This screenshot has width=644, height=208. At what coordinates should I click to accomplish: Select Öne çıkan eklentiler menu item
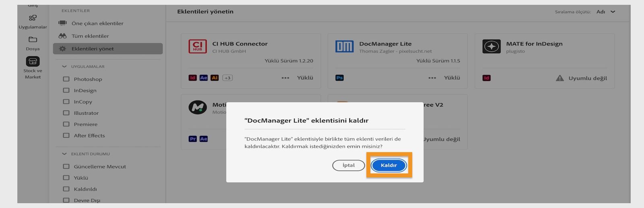point(97,23)
